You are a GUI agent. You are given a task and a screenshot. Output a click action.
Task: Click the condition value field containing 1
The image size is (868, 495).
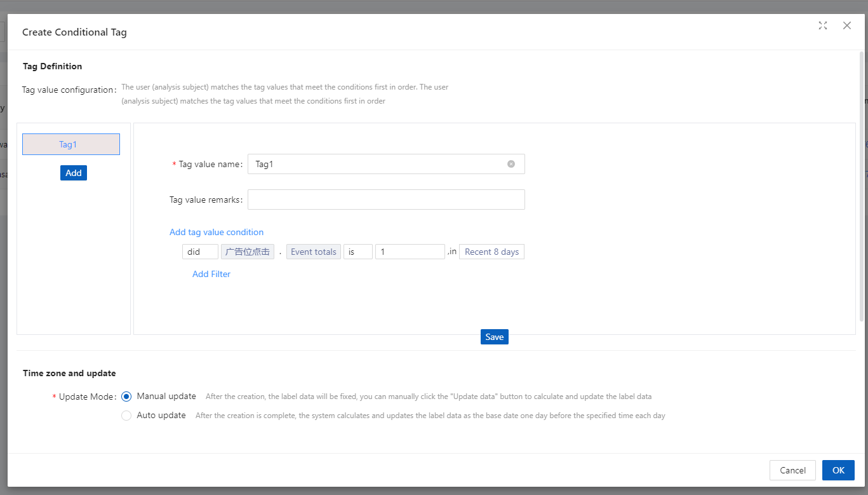pos(410,252)
